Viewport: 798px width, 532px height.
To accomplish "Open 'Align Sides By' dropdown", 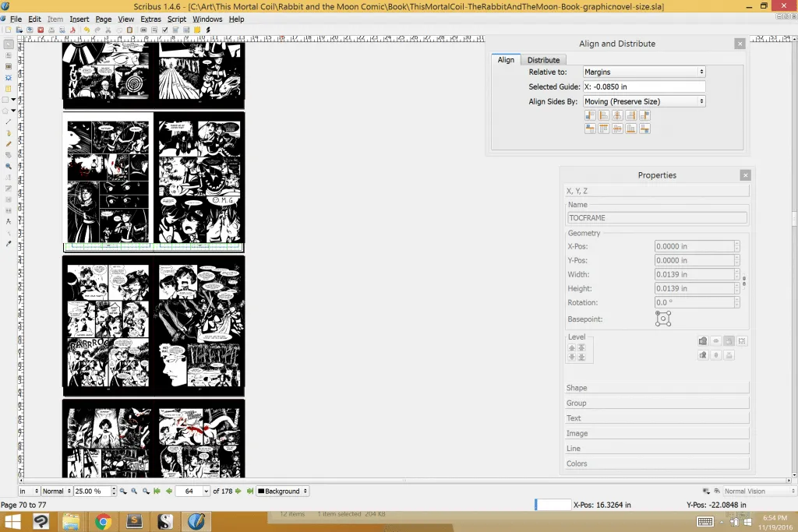I will click(x=644, y=101).
